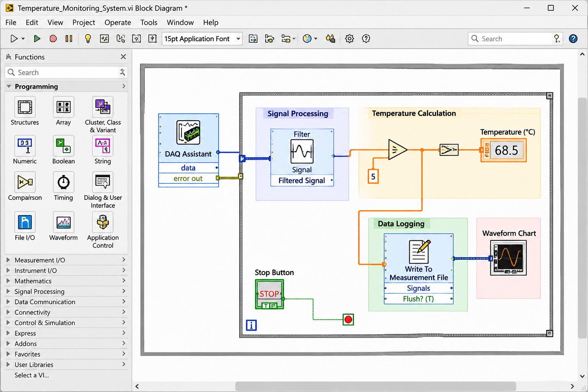Open the Window menu
The height and width of the screenshot is (392, 588).
pyautogui.click(x=180, y=23)
